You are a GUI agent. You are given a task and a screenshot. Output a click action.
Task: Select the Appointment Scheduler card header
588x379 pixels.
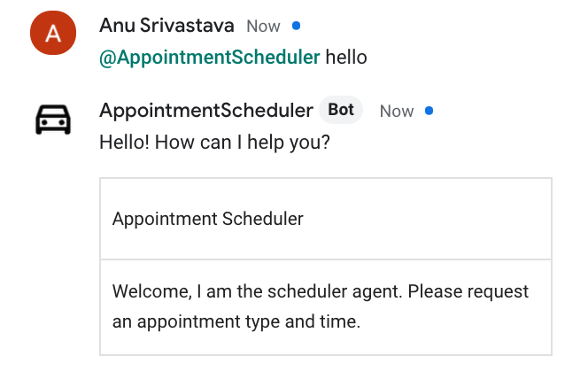(208, 219)
